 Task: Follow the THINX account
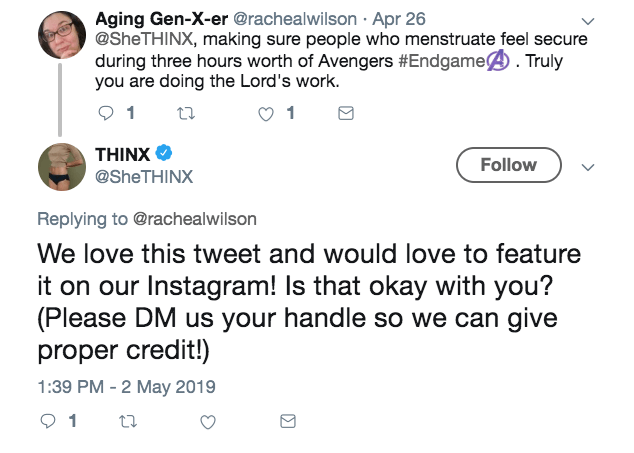[x=508, y=165]
